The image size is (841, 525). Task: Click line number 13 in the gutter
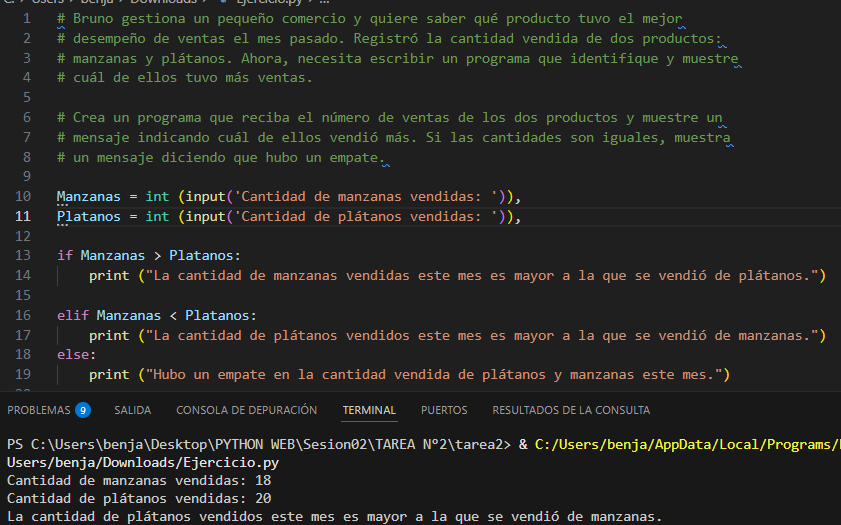pos(23,255)
